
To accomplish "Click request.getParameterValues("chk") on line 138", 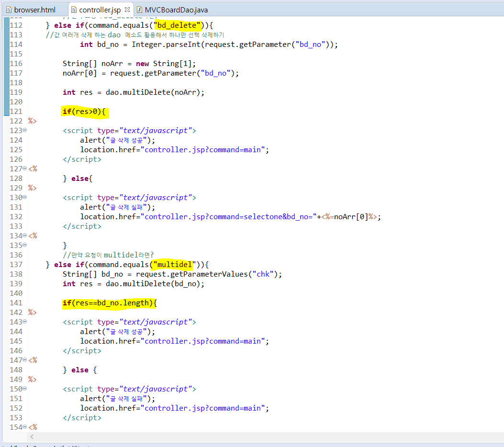I will coord(207,274).
